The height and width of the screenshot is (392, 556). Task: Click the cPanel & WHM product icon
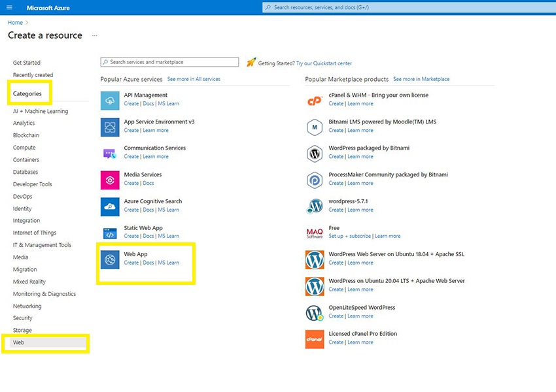coord(315,100)
